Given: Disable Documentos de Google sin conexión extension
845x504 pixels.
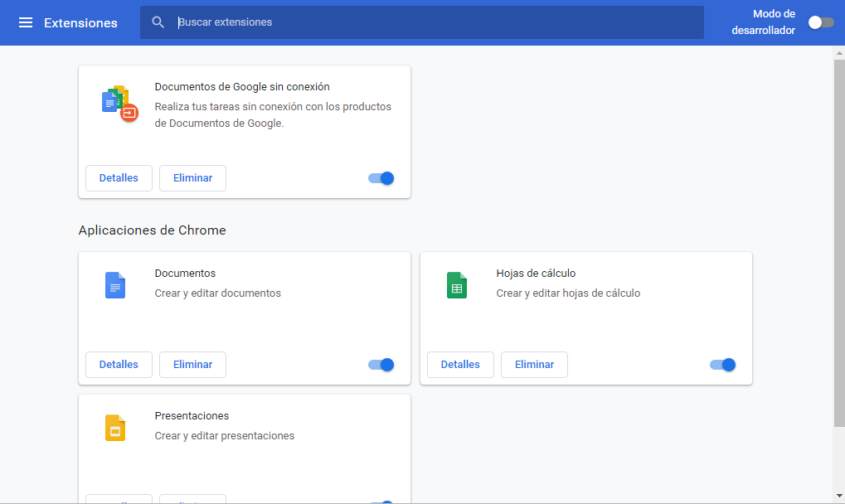Looking at the screenshot, I should [x=381, y=178].
